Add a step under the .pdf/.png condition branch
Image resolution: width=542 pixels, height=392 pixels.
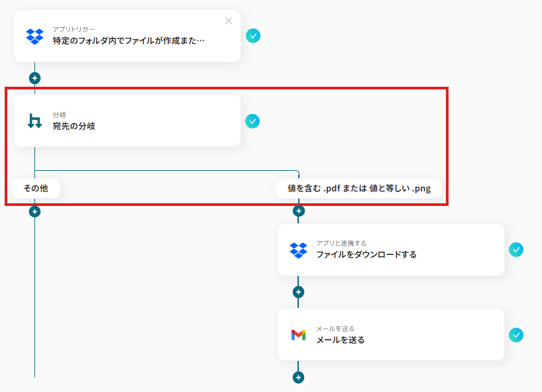[x=299, y=211]
